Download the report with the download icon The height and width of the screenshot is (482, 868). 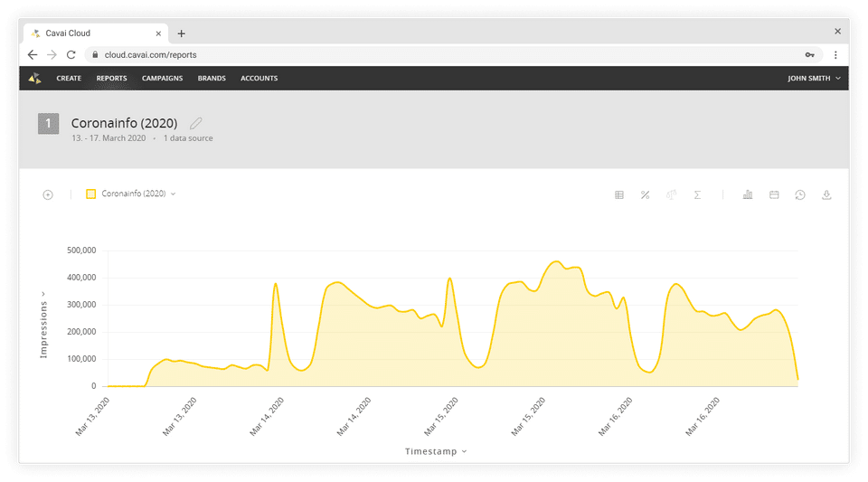click(x=826, y=194)
